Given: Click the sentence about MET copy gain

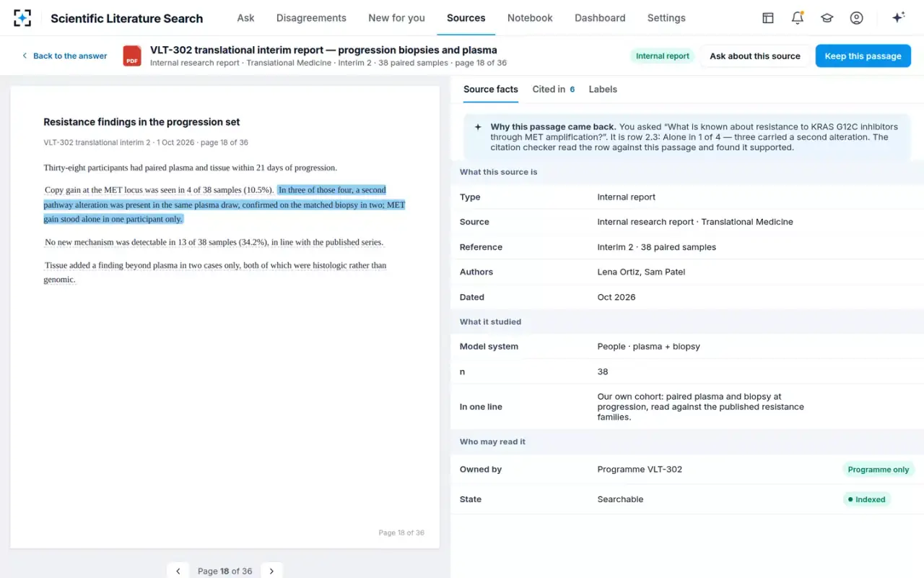Looking at the screenshot, I should pyautogui.click(x=159, y=190).
